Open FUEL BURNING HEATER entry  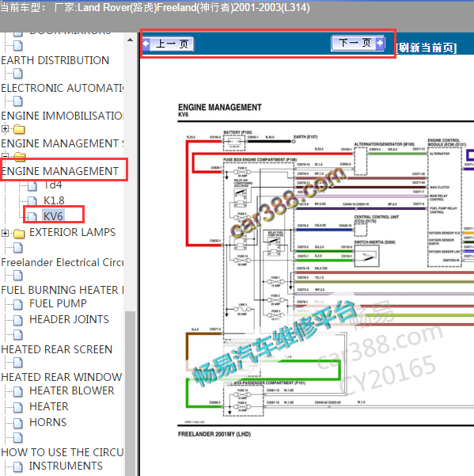point(63,290)
